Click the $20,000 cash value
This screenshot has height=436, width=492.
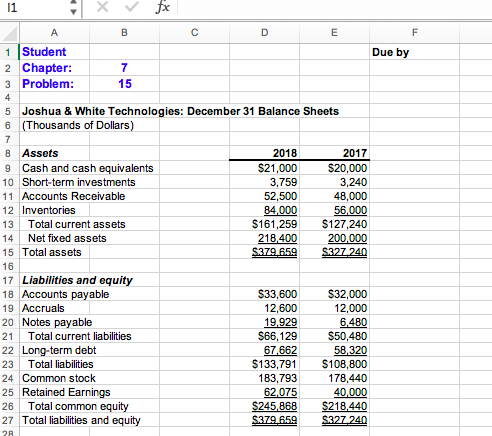tap(347, 168)
